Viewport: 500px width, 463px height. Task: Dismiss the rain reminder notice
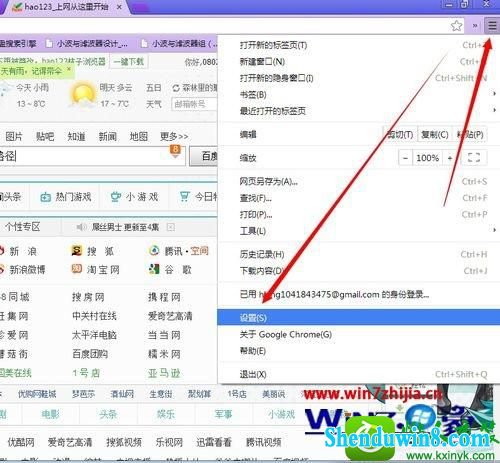(x=69, y=69)
